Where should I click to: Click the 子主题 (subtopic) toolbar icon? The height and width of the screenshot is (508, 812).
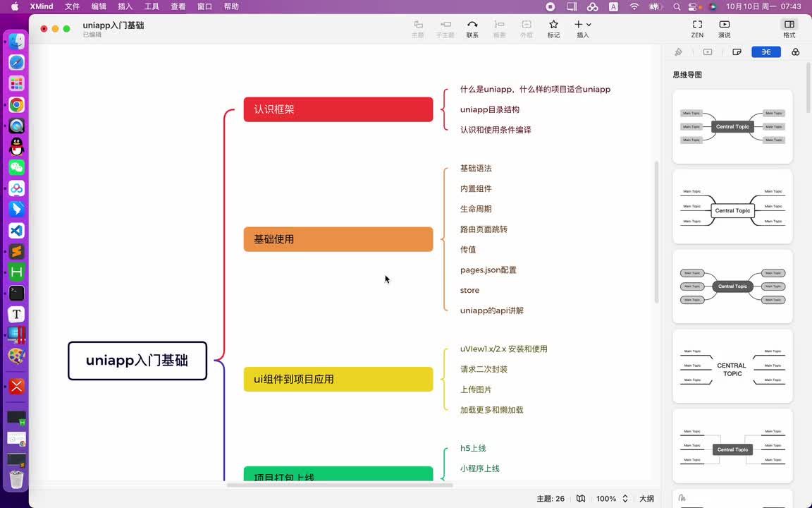coord(445,28)
